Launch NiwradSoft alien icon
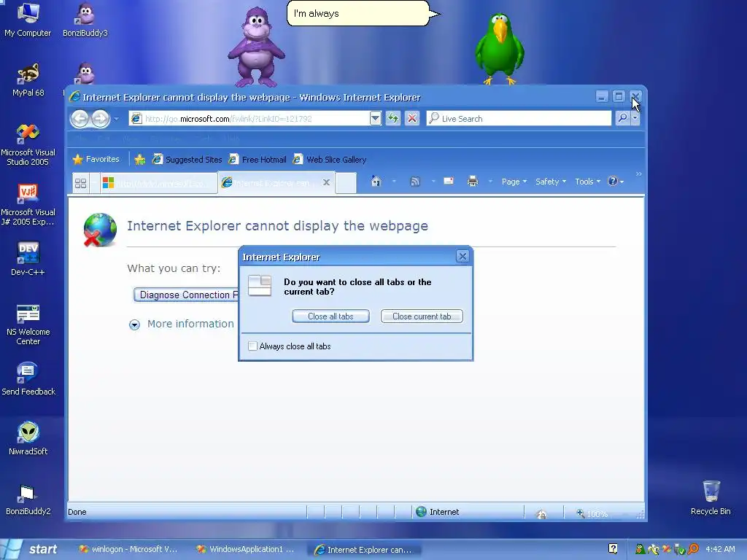This screenshot has height=560, width=747. coord(28,438)
